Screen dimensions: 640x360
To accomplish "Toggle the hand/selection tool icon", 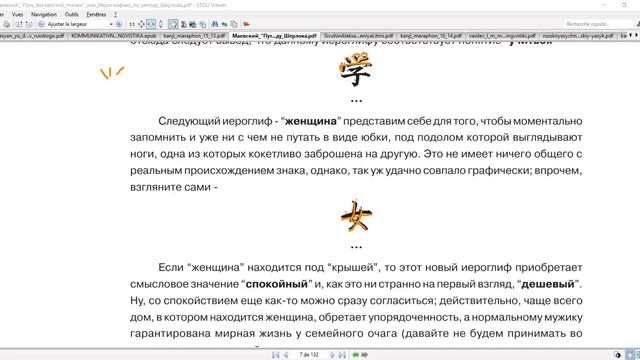I will [173, 24].
